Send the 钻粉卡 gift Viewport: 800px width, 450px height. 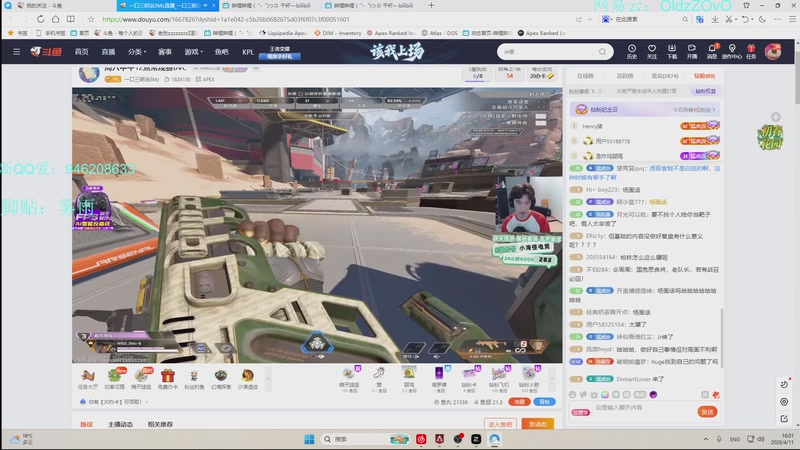pyautogui.click(x=469, y=380)
